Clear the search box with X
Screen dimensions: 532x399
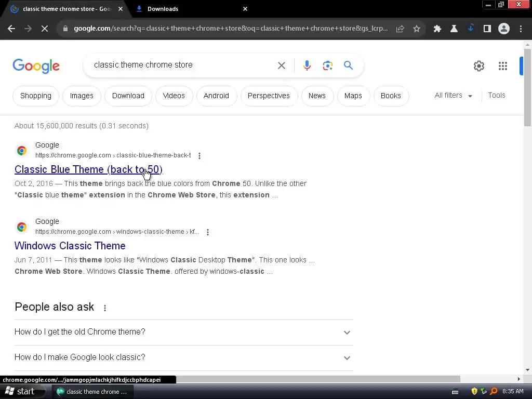tap(282, 65)
